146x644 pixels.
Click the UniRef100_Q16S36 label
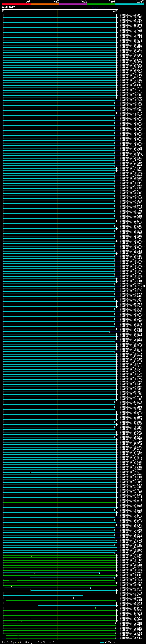[x=131, y=218]
